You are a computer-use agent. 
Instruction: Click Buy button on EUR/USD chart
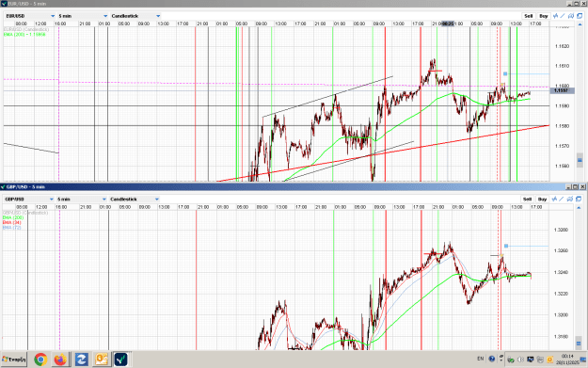[x=544, y=16]
